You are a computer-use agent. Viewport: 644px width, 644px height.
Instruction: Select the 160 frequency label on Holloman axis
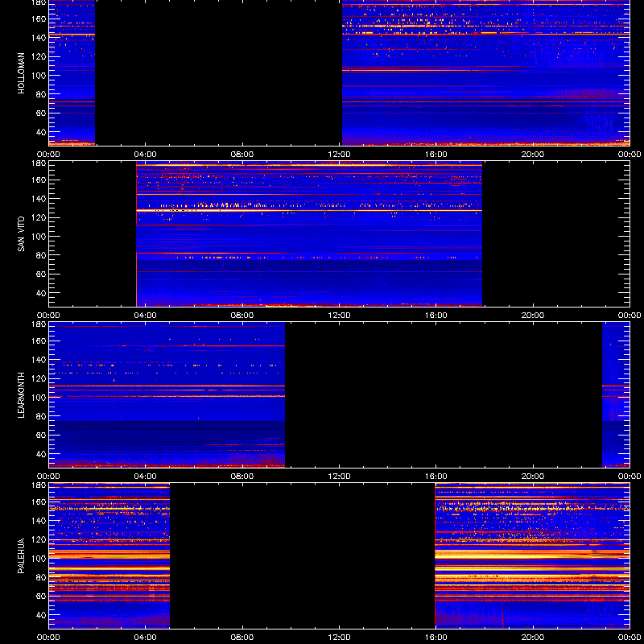pyautogui.click(x=39, y=19)
